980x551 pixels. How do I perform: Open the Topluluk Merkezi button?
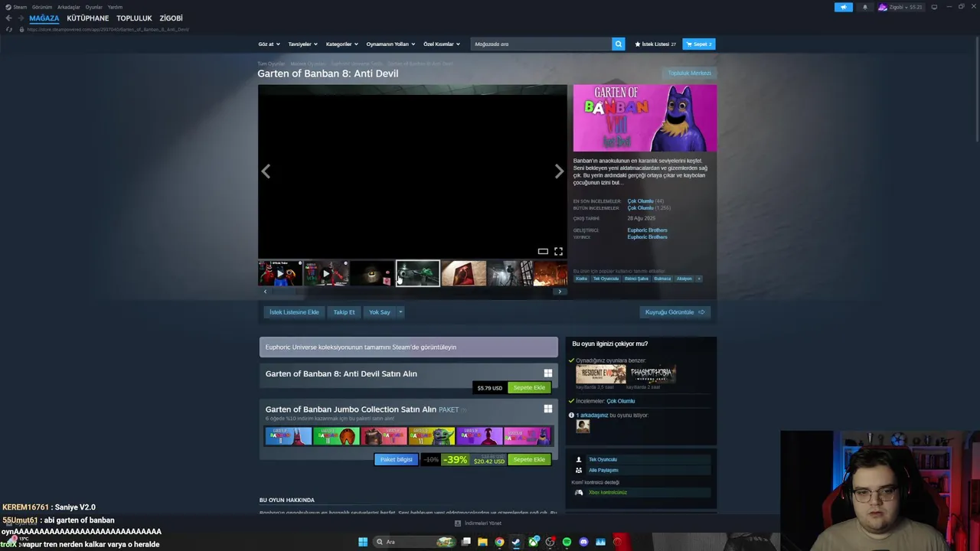[x=690, y=73]
